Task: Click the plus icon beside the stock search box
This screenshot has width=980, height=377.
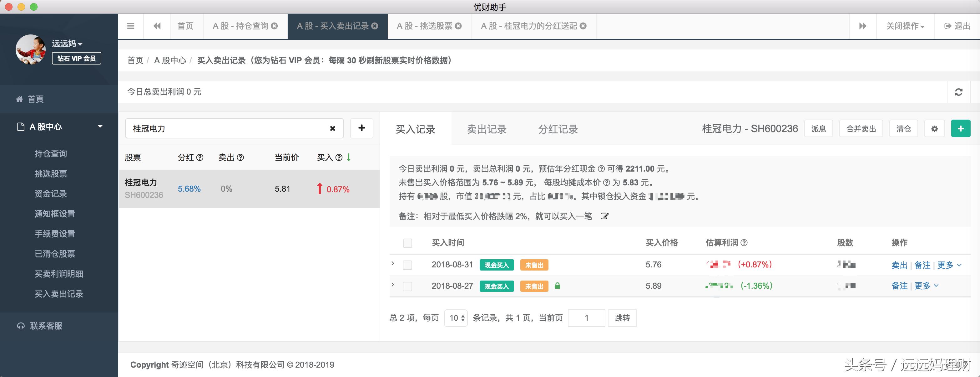Action: pos(361,129)
